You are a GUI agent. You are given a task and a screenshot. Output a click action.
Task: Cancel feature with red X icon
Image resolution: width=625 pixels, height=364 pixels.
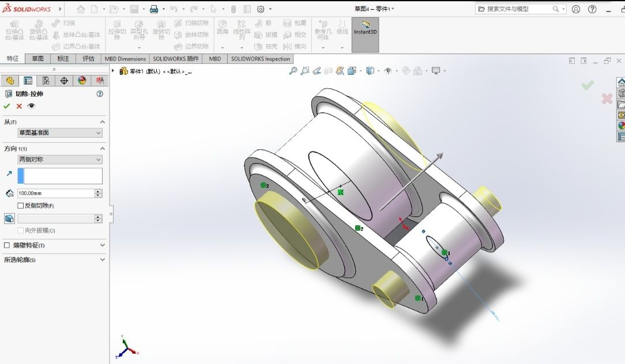click(x=19, y=106)
